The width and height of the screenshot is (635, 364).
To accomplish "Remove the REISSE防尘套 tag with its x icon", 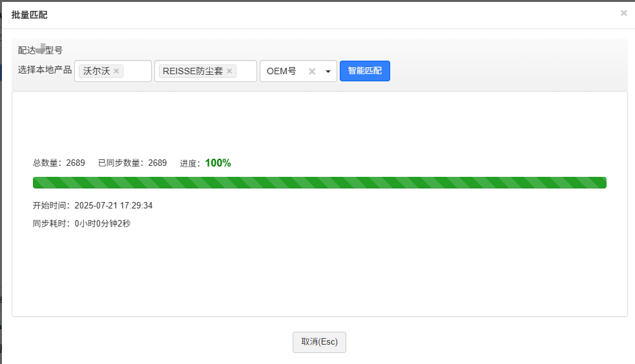I will click(229, 72).
